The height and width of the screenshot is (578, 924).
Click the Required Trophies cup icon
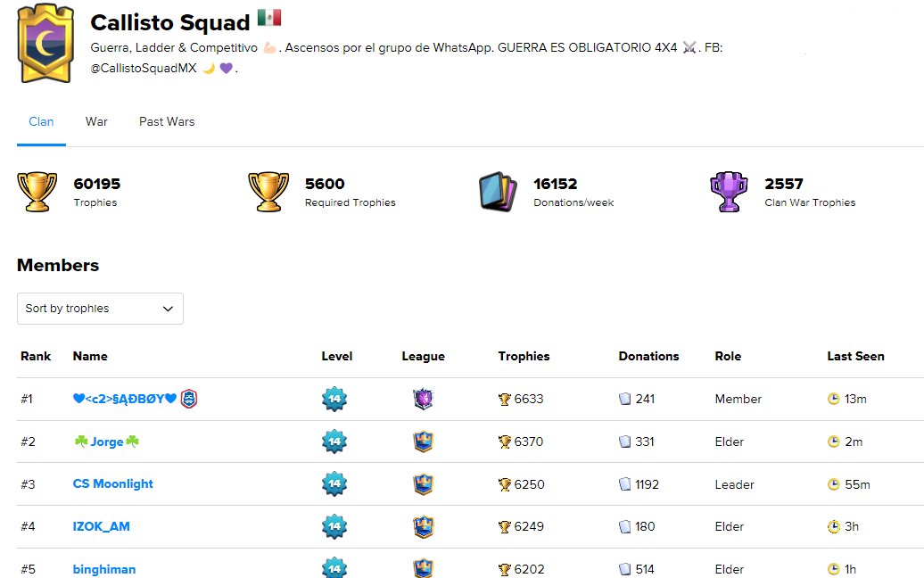268,190
